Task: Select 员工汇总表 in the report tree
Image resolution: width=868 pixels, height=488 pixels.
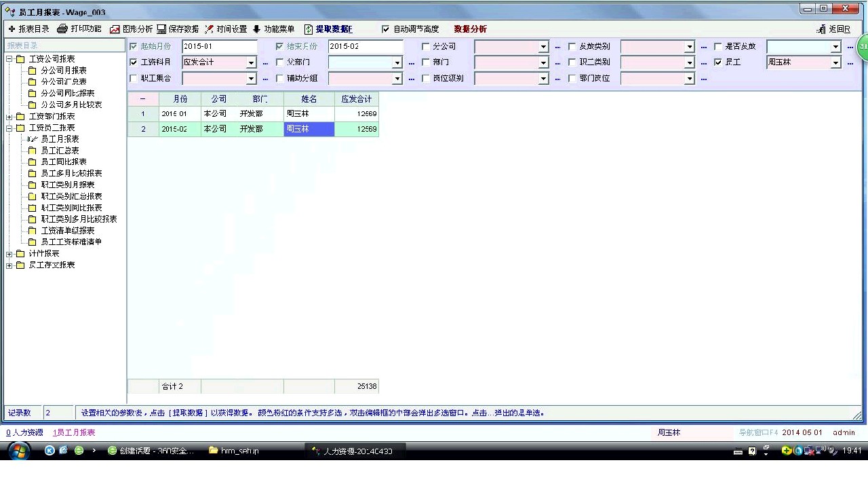Action: 60,151
